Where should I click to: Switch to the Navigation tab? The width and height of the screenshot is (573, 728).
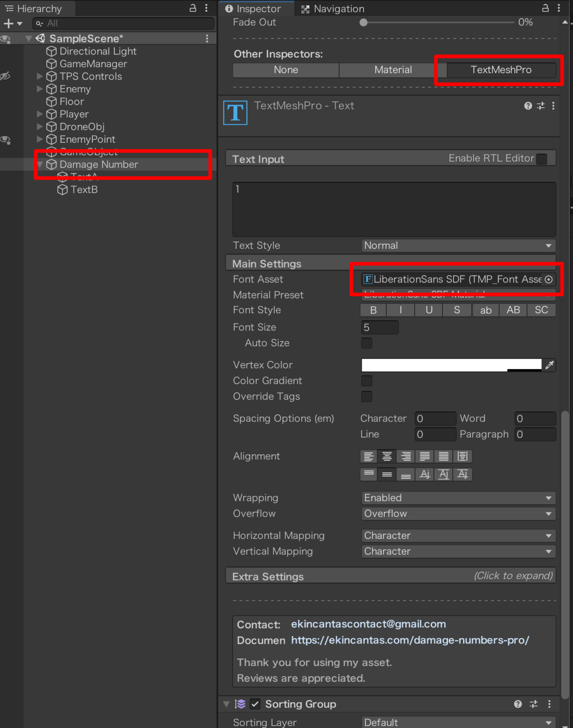pyautogui.click(x=338, y=9)
